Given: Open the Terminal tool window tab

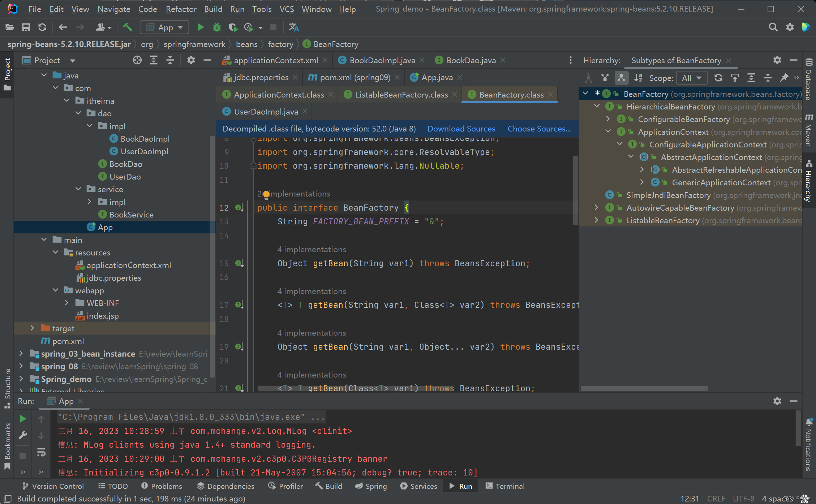Looking at the screenshot, I should click(505, 486).
